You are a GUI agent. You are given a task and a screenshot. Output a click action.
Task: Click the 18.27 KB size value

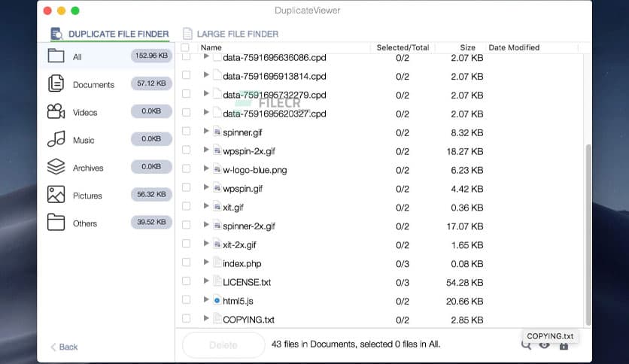pyautogui.click(x=464, y=151)
